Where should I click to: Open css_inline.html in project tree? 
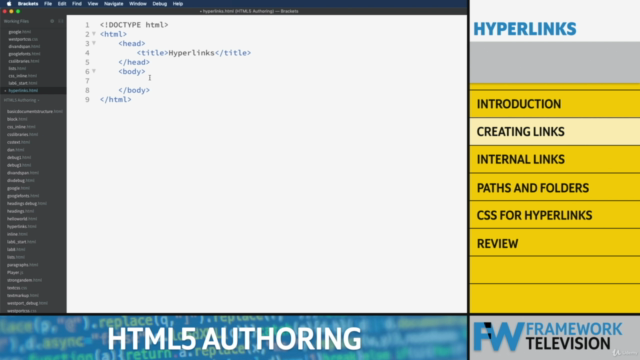(21, 127)
